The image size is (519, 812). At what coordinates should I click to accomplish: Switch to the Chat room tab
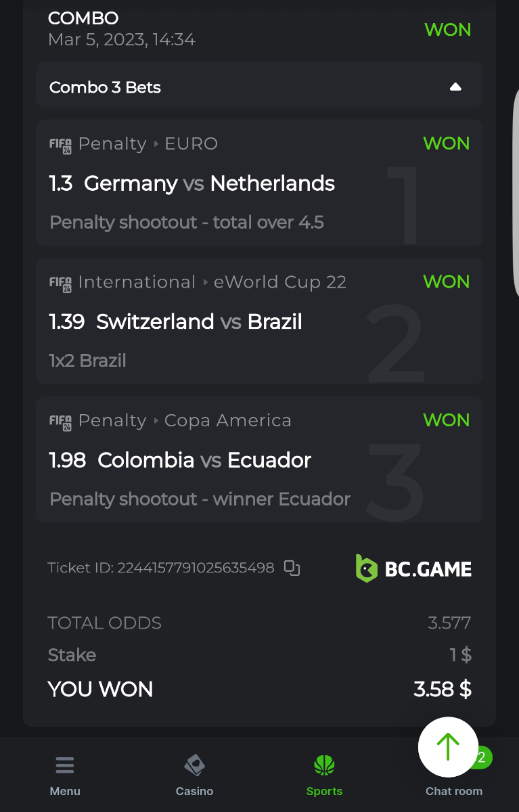pyautogui.click(x=453, y=791)
